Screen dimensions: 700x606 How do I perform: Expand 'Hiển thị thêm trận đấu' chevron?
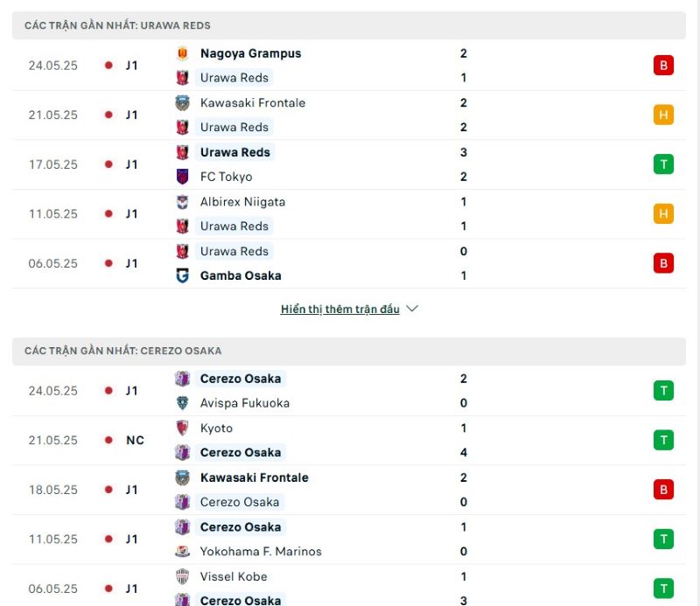[413, 309]
